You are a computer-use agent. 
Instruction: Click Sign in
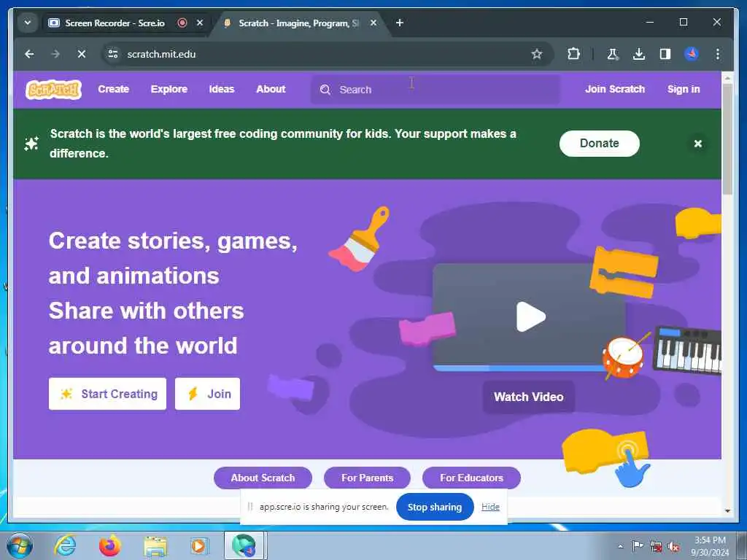(x=683, y=89)
